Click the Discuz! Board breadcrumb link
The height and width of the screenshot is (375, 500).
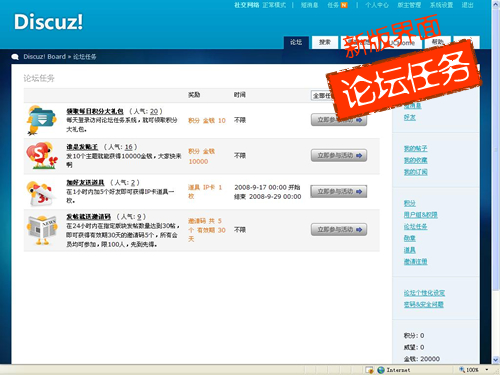[44, 57]
